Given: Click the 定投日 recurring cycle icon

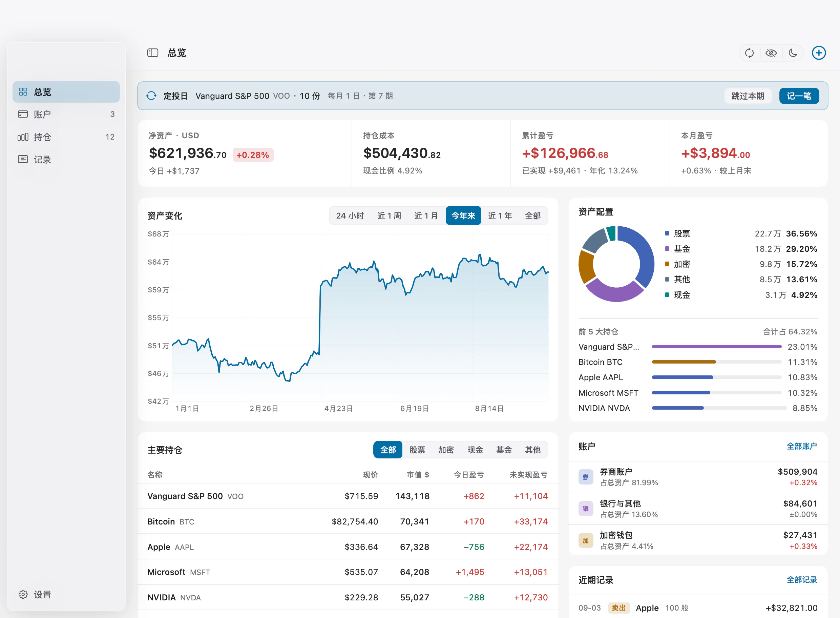Looking at the screenshot, I should tap(151, 96).
